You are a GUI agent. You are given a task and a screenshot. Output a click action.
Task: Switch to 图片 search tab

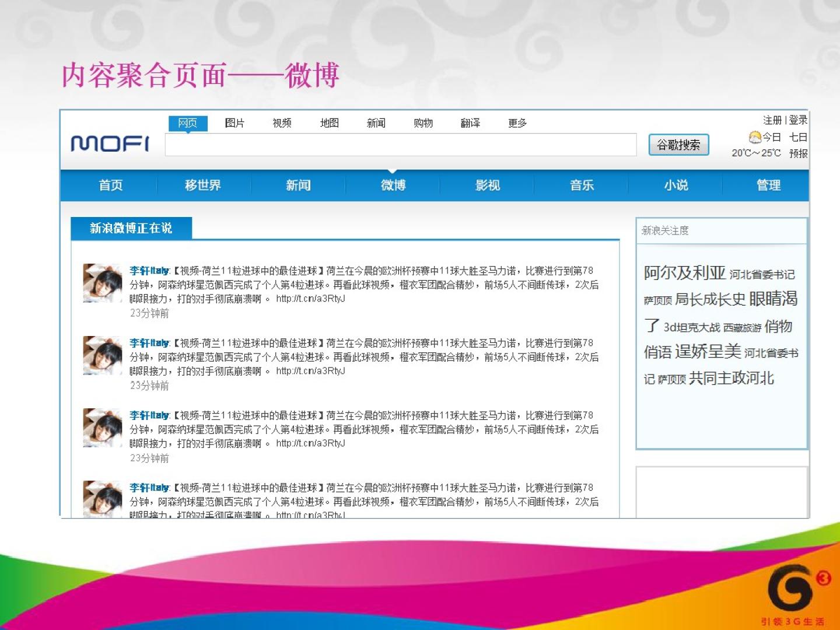[235, 123]
